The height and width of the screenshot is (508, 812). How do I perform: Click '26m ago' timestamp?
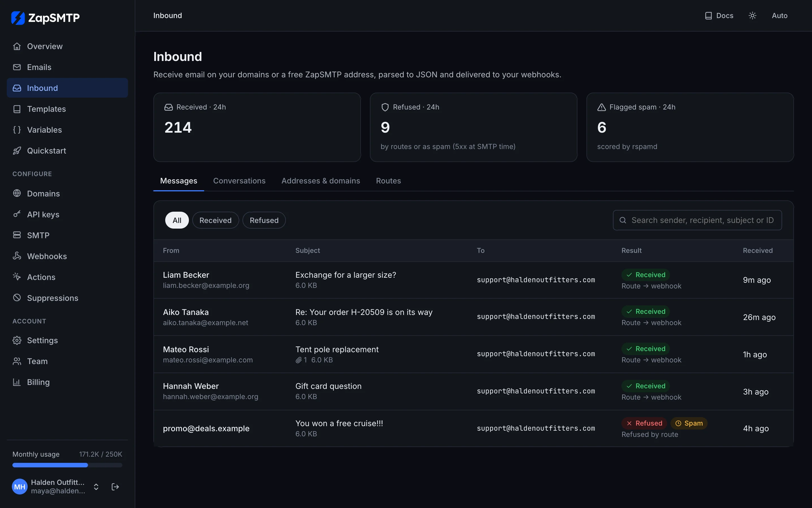[759, 317]
